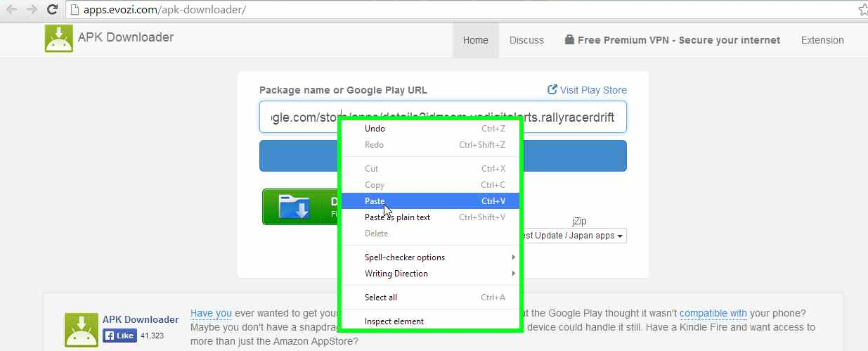Viewport: 868px width, 351px height.
Task: Click the APK Downloader link beside Like button
Action: 141,319
